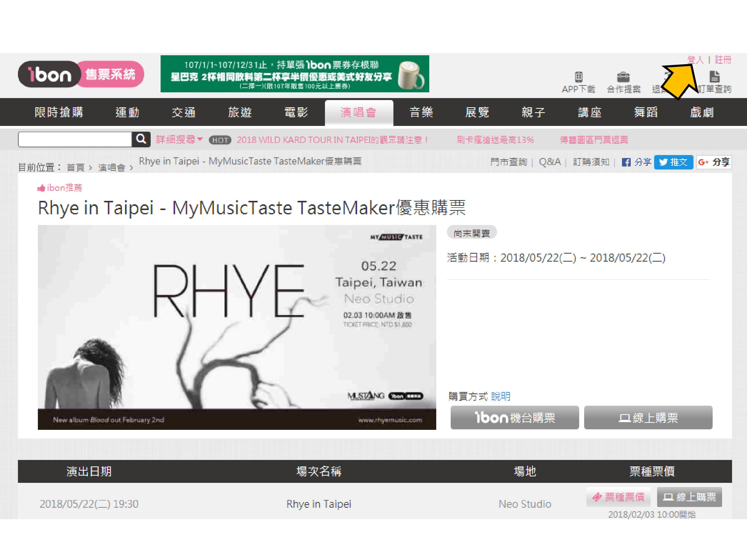Open the 限時搶購 menu item
This screenshot has width=747, height=560.
click(59, 112)
